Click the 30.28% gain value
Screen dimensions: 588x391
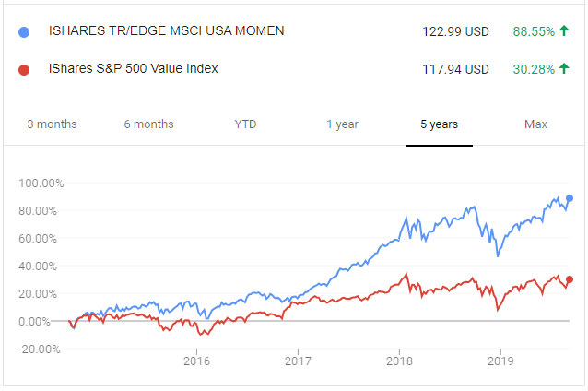pos(534,69)
